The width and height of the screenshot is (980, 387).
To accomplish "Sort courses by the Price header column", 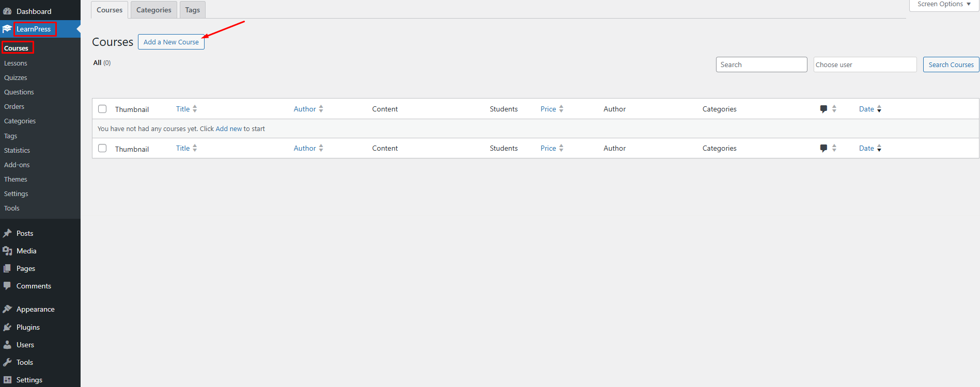I will pyautogui.click(x=548, y=109).
